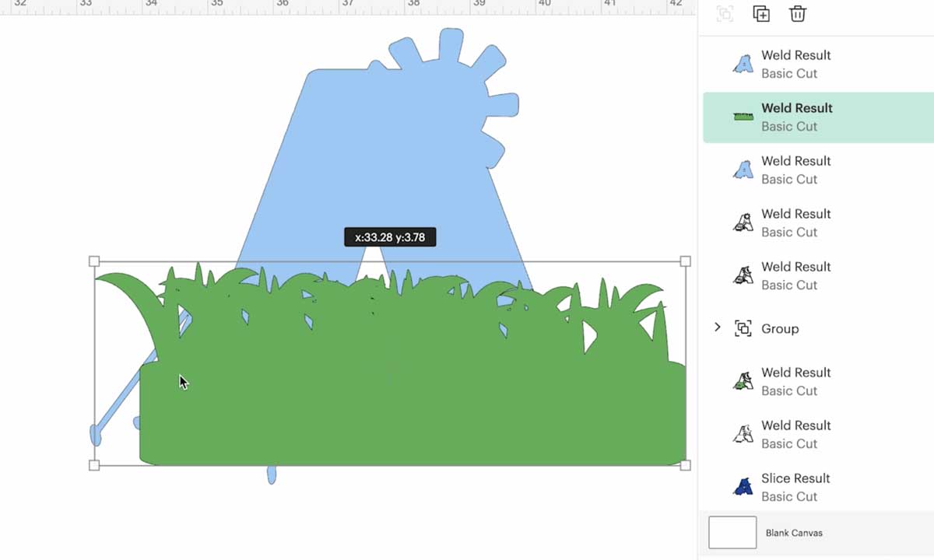Click the blue windmill thumbnail of third layer
This screenshot has width=934, height=560.
(x=743, y=170)
